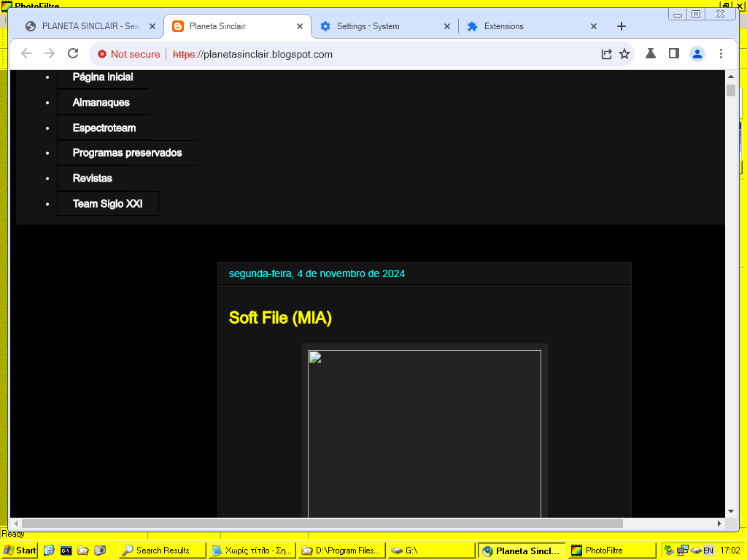747x560 pixels.
Task: Open the Chrome three-dot menu
Action: [x=721, y=54]
